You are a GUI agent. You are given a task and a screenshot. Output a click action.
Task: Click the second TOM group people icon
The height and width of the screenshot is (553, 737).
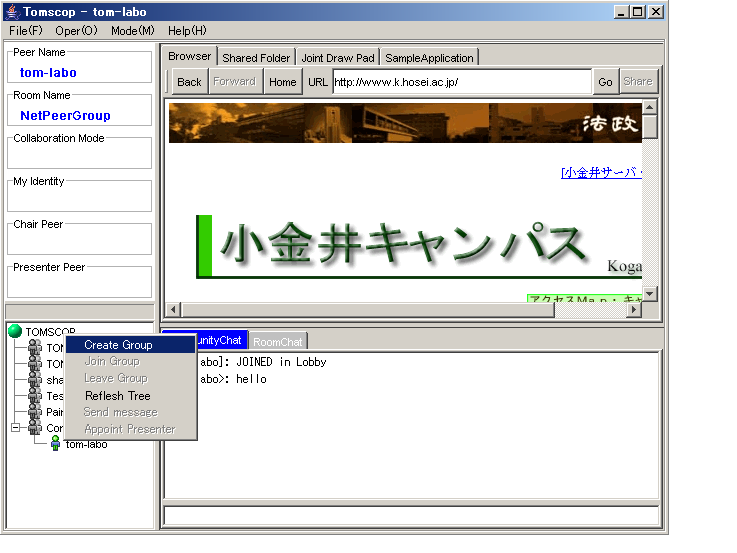coord(35,364)
